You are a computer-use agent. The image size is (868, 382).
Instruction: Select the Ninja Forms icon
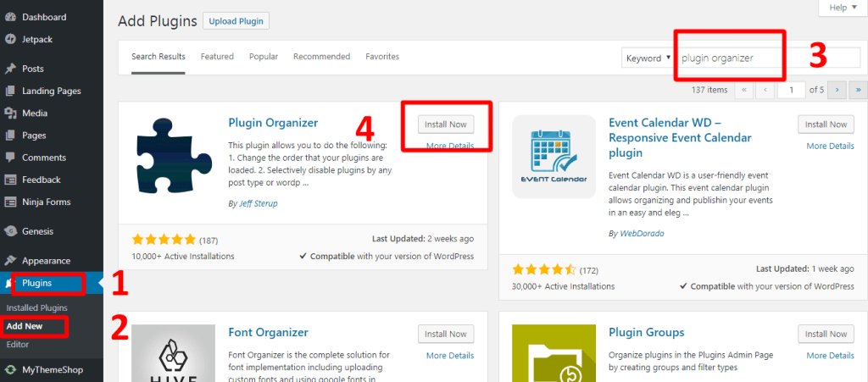click(10, 202)
